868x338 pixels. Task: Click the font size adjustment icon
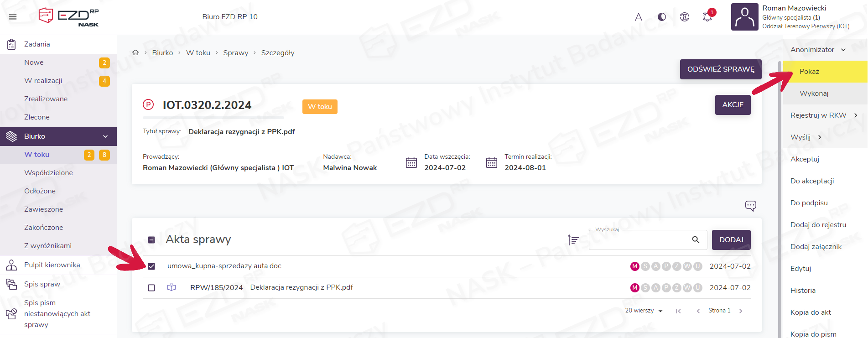(x=639, y=17)
